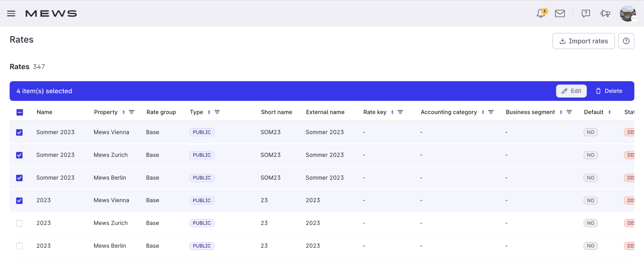Sort by Business segment column
Viewport: 644px width, 258px height.
(x=561, y=112)
